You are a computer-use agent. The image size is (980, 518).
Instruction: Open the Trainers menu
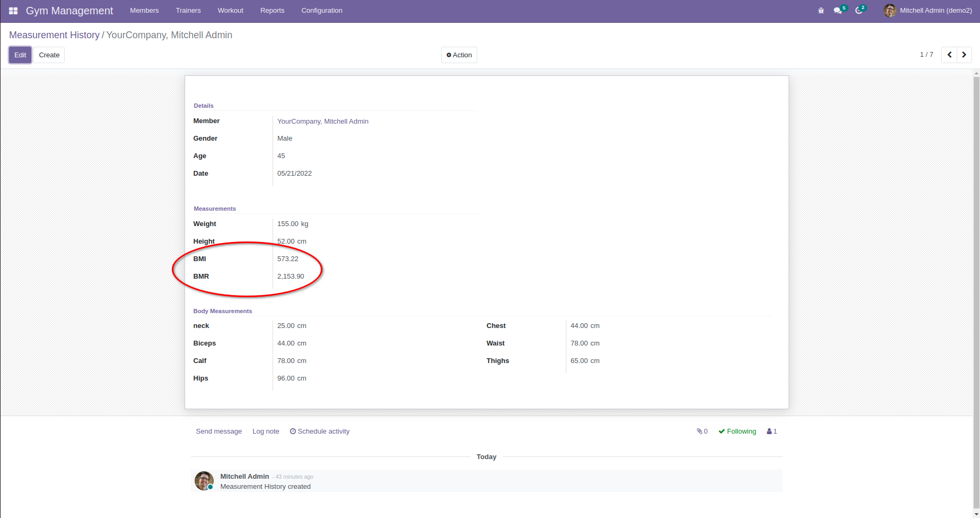coord(188,11)
